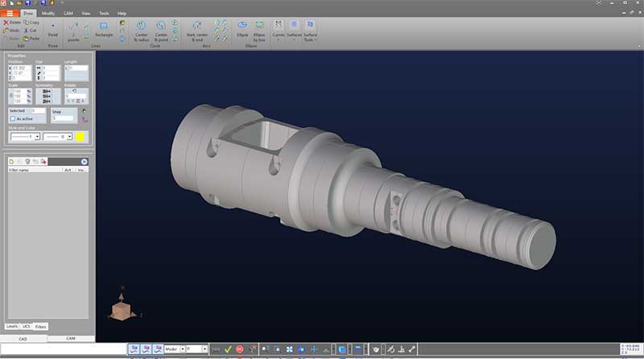Click the Point tool in ribbon
644x359 pixels.
[x=53, y=30]
